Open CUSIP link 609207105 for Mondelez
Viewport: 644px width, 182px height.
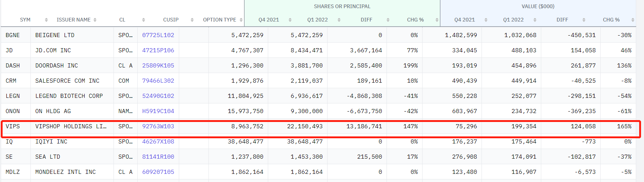click(x=158, y=172)
